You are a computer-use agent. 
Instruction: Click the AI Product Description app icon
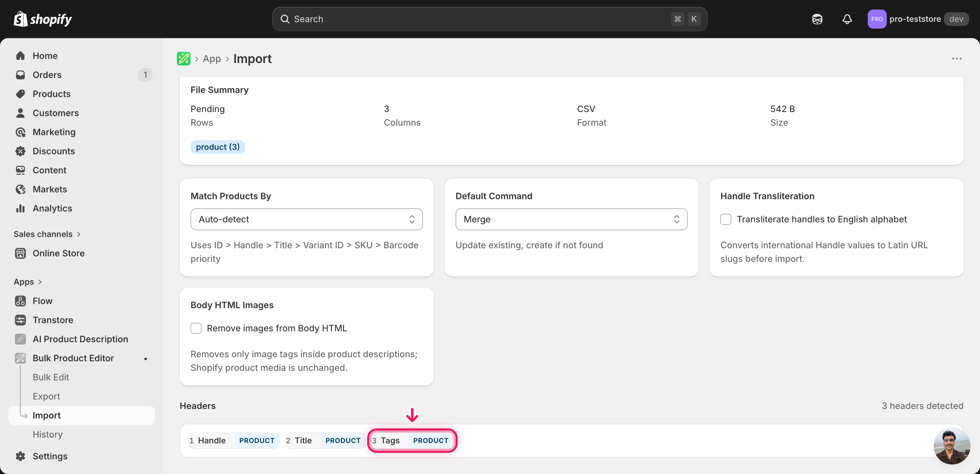click(20, 338)
